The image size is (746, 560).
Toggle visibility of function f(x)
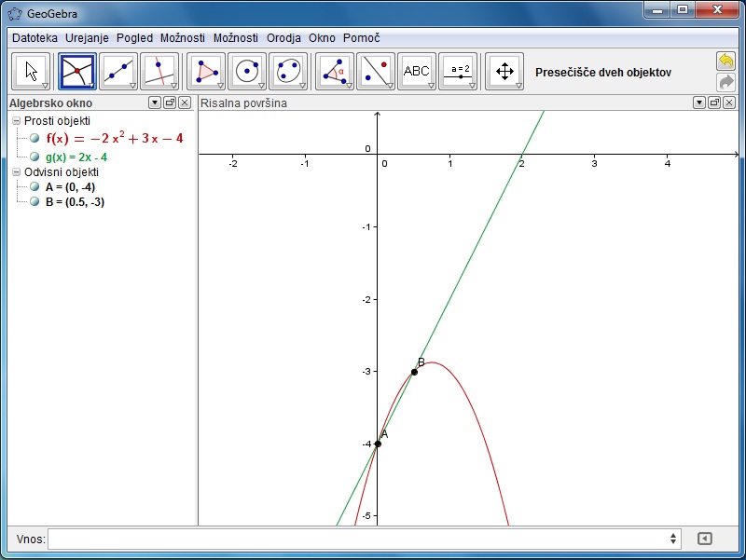click(x=35, y=139)
